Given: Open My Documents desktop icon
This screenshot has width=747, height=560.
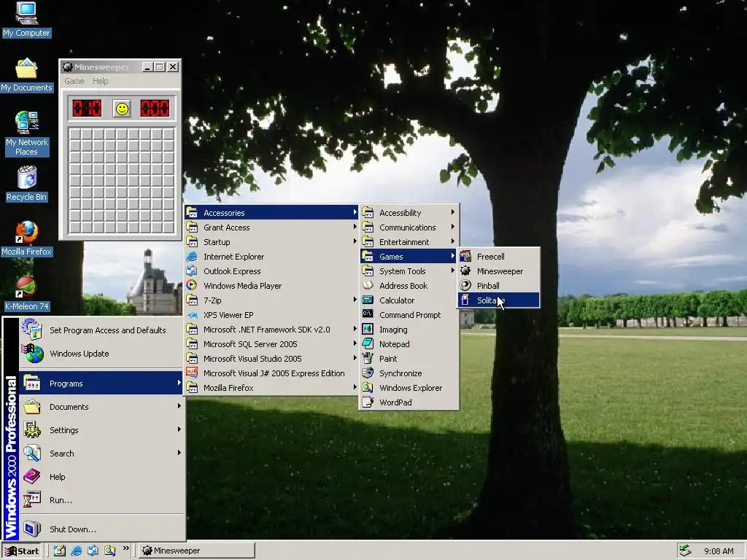Looking at the screenshot, I should pos(26,75).
